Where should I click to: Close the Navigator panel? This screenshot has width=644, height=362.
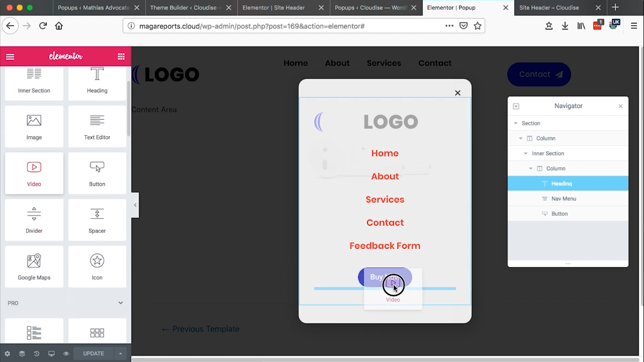tap(620, 106)
